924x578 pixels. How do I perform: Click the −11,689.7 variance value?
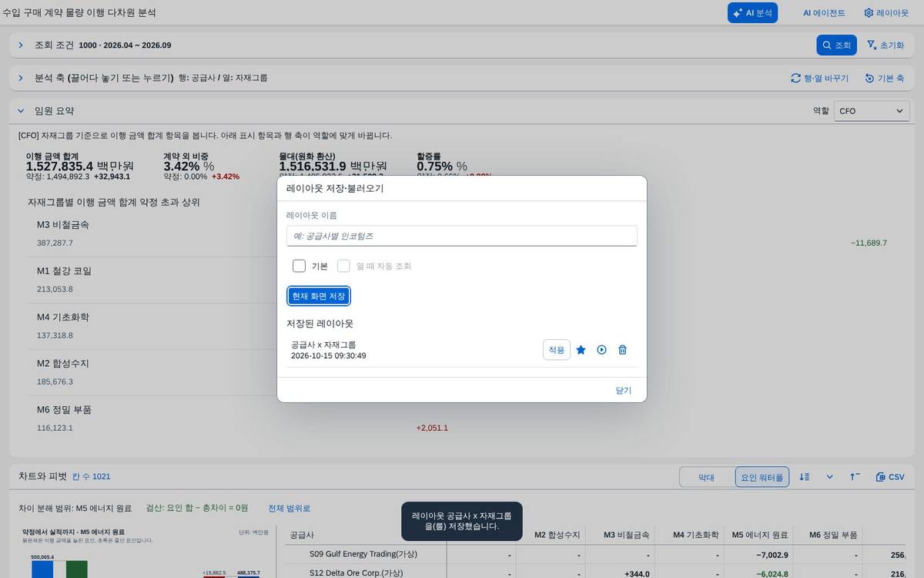point(869,243)
